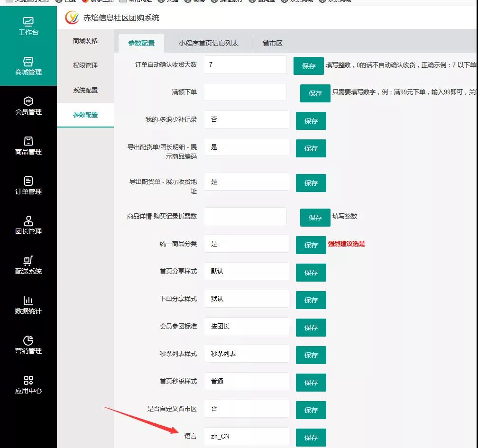Click the red 强烈建议选是 note
This screenshot has height=448, width=478.
click(x=346, y=244)
